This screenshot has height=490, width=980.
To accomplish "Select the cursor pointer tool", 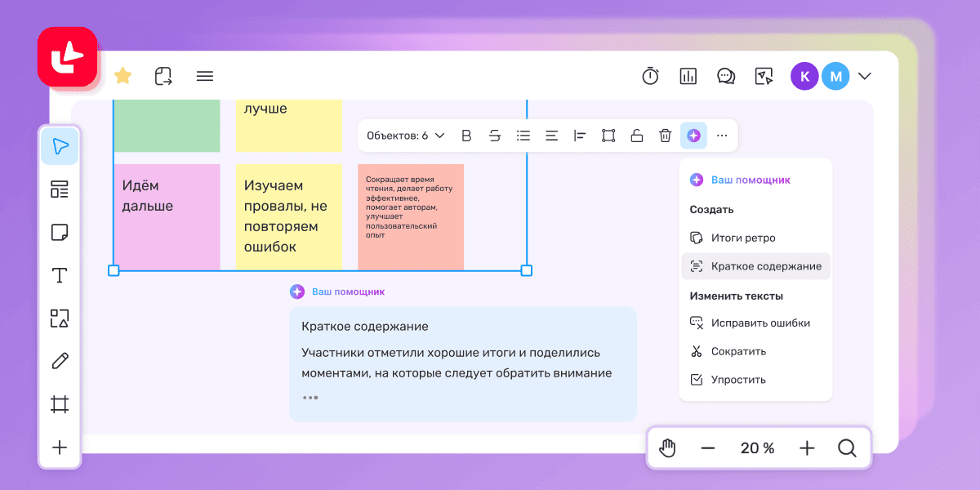I will (x=60, y=146).
